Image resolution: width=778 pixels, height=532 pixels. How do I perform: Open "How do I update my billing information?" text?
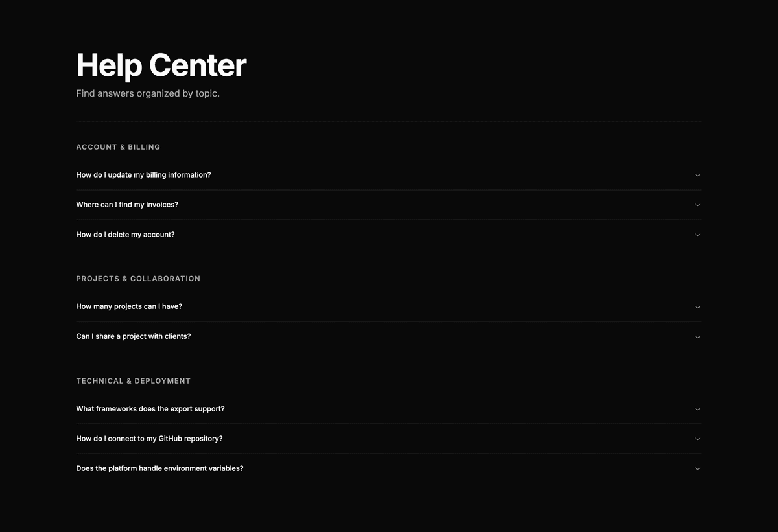(x=143, y=175)
